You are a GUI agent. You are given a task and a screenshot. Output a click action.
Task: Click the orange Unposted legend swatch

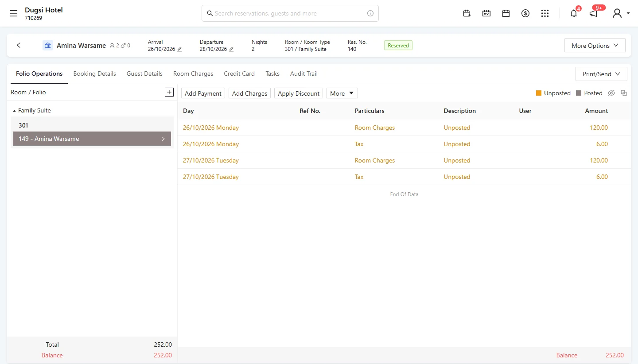coord(539,93)
